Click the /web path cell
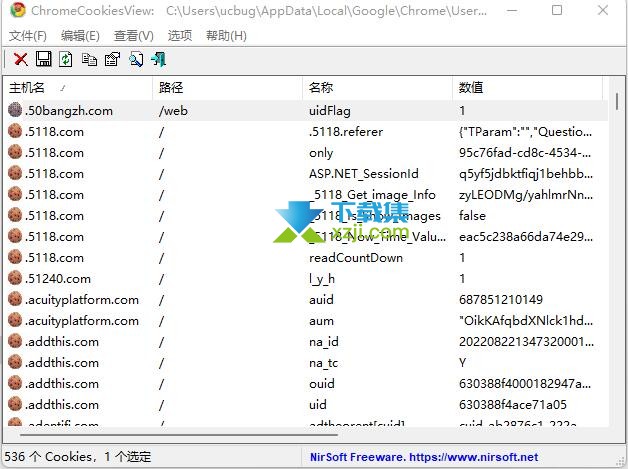The image size is (628, 469). pos(173,111)
